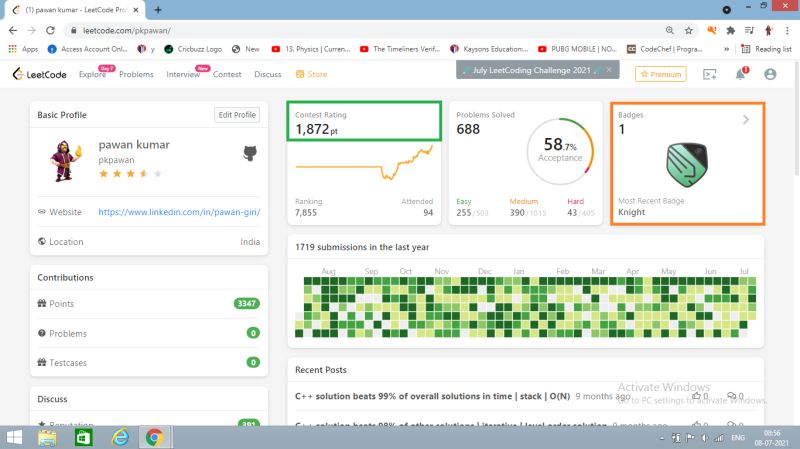
Task: Open the Store menu item
Action: 311,74
